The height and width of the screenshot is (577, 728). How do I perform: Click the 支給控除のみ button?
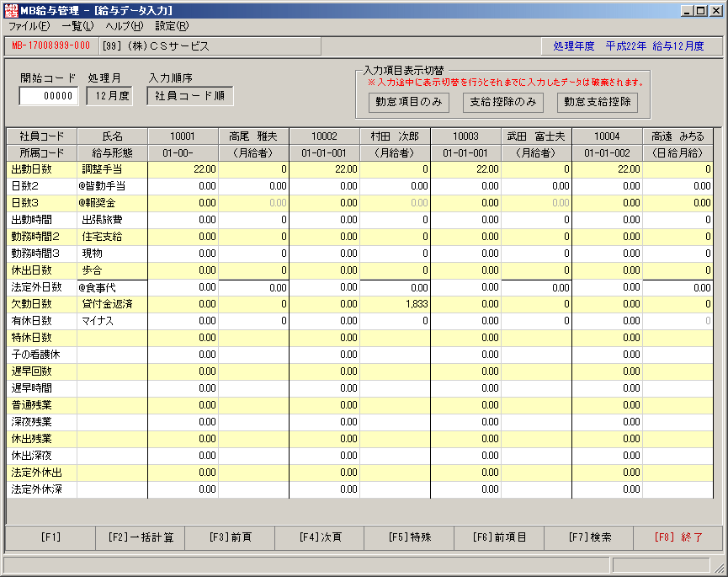[502, 102]
